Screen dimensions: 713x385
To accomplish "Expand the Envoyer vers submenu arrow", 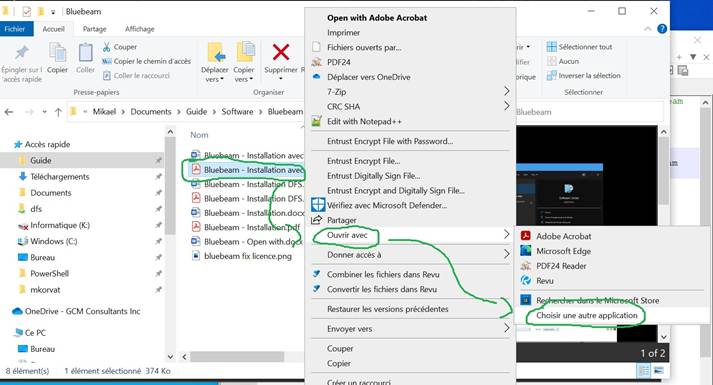I will click(x=507, y=328).
